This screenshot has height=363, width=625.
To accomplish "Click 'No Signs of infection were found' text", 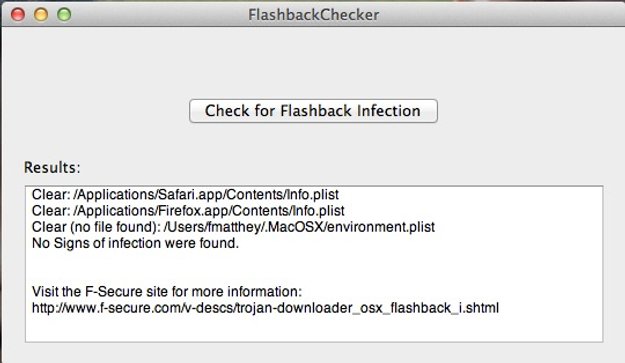I will pos(135,243).
